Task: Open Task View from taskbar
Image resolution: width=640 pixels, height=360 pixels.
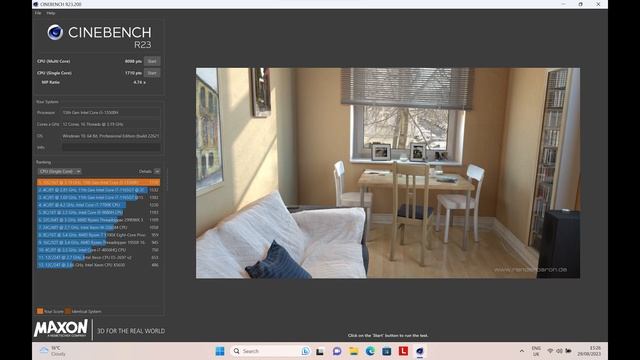Action: coord(320,351)
